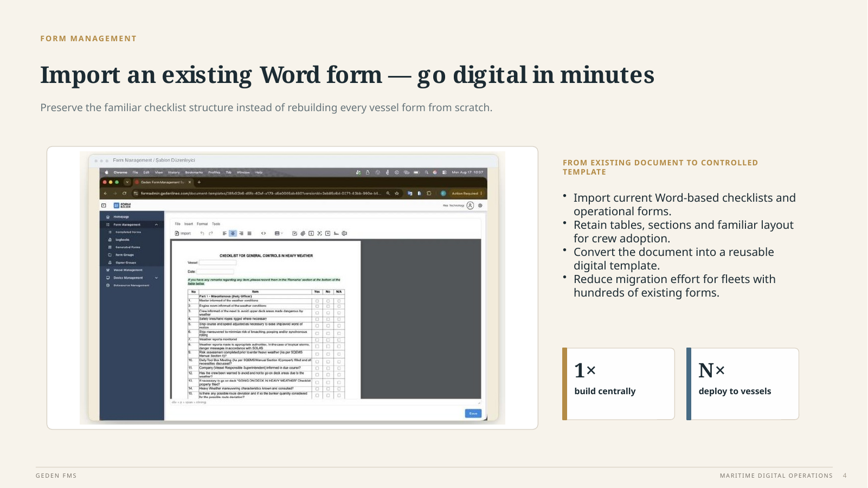Open the editor's Insert menu
The width and height of the screenshot is (868, 488).
[189, 224]
